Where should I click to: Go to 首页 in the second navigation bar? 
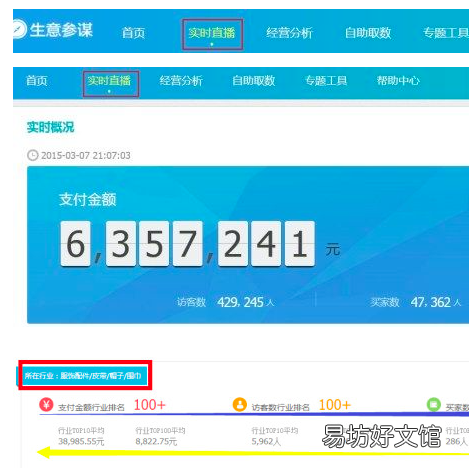(37, 81)
